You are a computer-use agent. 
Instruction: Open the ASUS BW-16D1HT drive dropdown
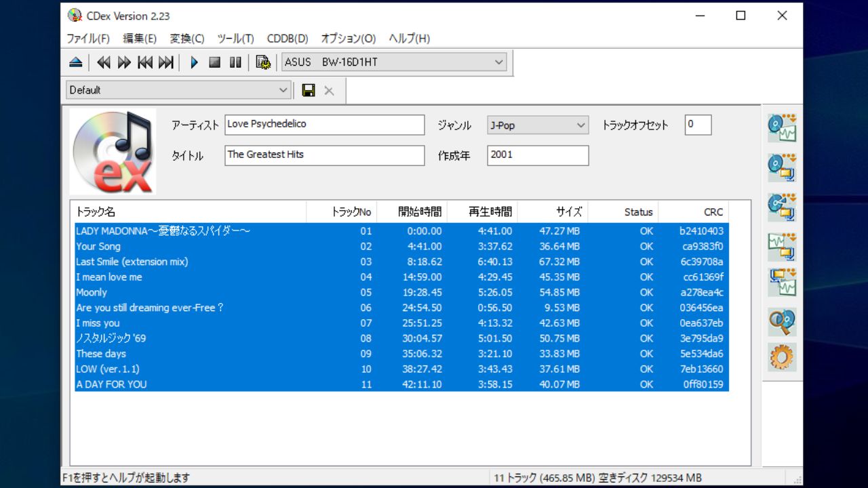[x=394, y=62]
